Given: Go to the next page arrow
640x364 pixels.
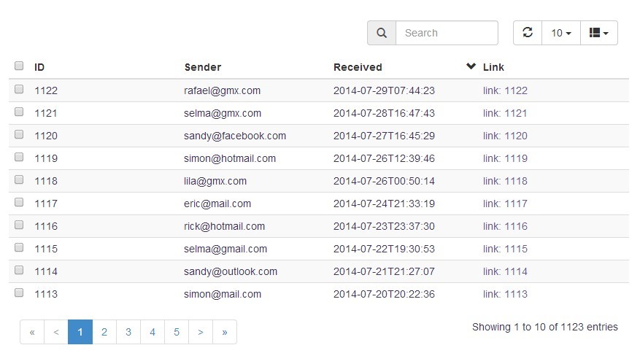Looking at the screenshot, I should 201,332.
